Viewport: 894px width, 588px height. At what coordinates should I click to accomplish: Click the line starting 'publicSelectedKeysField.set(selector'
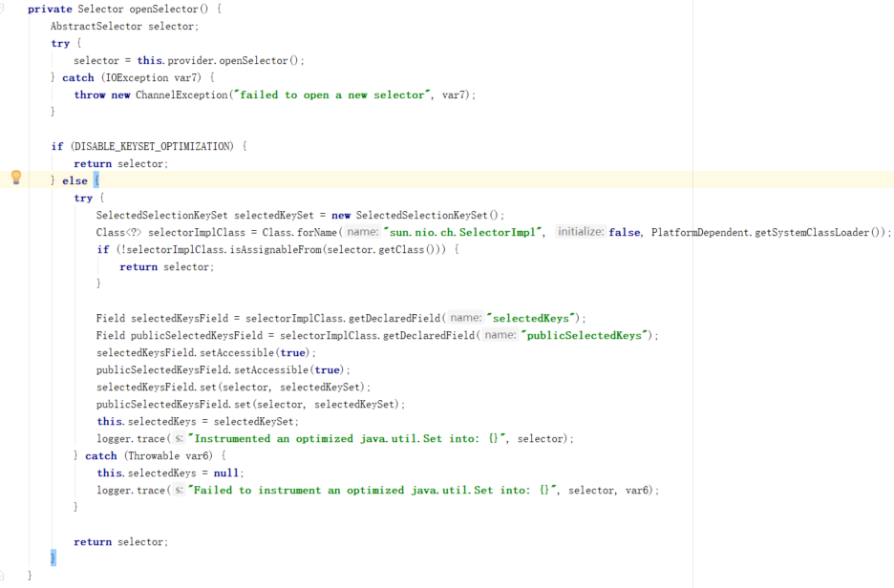(250, 405)
